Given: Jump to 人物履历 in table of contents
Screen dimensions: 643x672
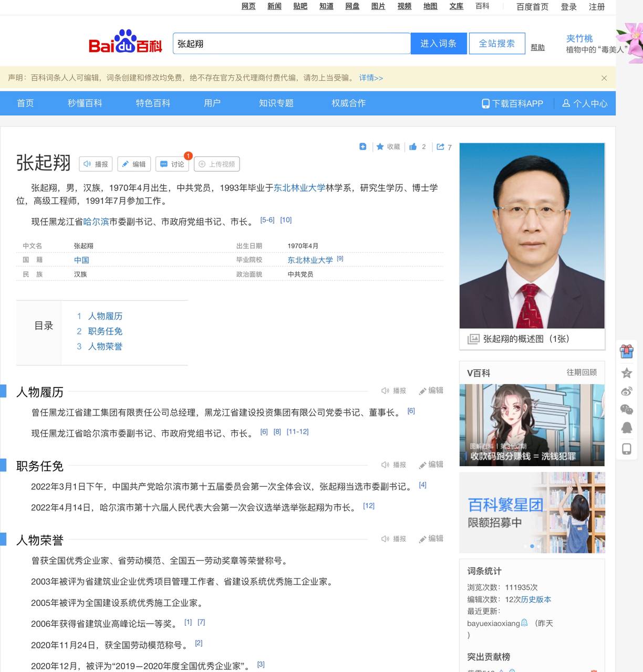Looking at the screenshot, I should click(x=105, y=316).
